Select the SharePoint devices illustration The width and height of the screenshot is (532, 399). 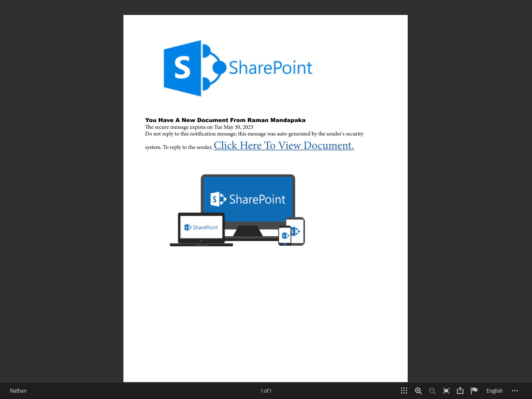pyautogui.click(x=237, y=210)
